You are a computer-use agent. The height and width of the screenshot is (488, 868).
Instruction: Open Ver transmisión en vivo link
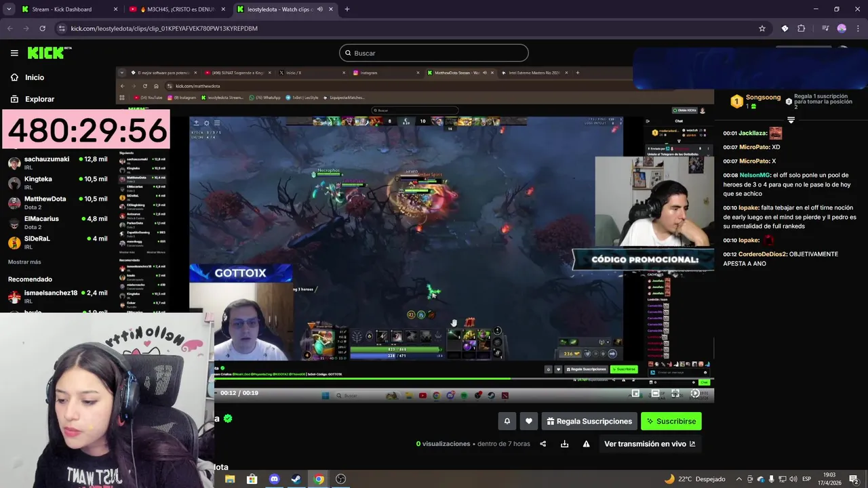click(650, 444)
